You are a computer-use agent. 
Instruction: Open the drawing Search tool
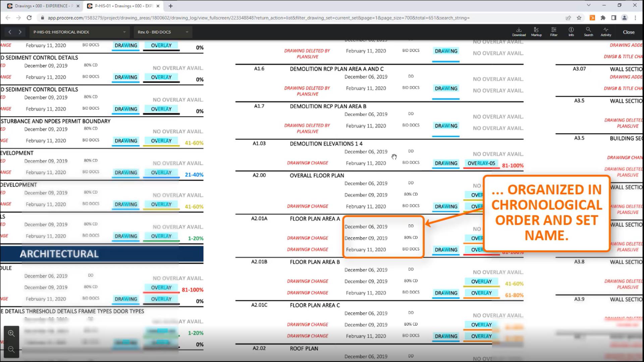tap(588, 32)
